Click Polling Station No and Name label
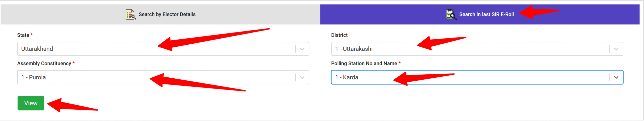Screen dimensions: 644x121 pyautogui.click(x=364, y=63)
